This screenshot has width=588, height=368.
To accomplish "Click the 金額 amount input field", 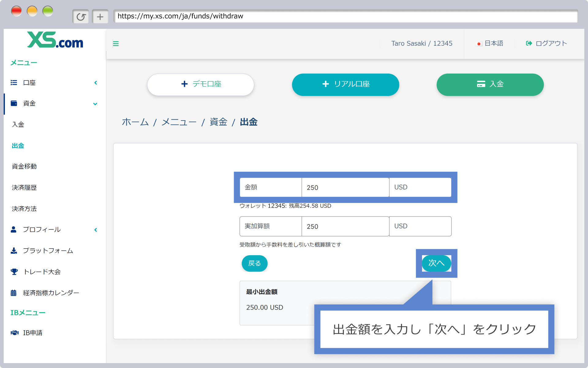I will 345,187.
